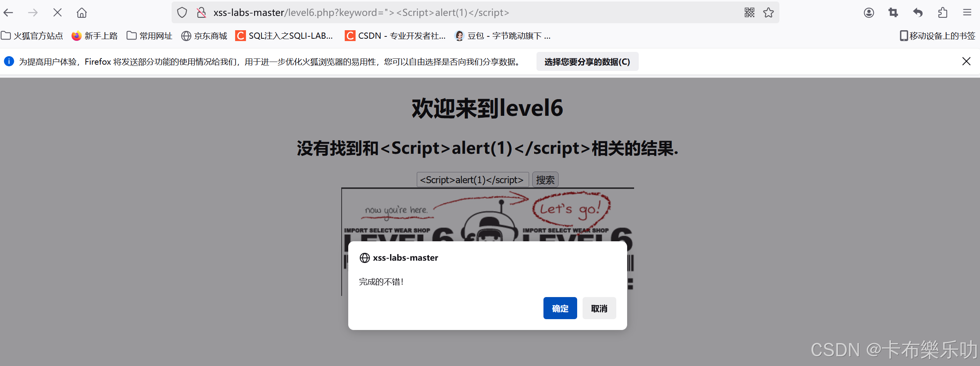980x366 pixels.
Task: Dismiss the Firefox data sharing notification bar
Action: point(966,61)
